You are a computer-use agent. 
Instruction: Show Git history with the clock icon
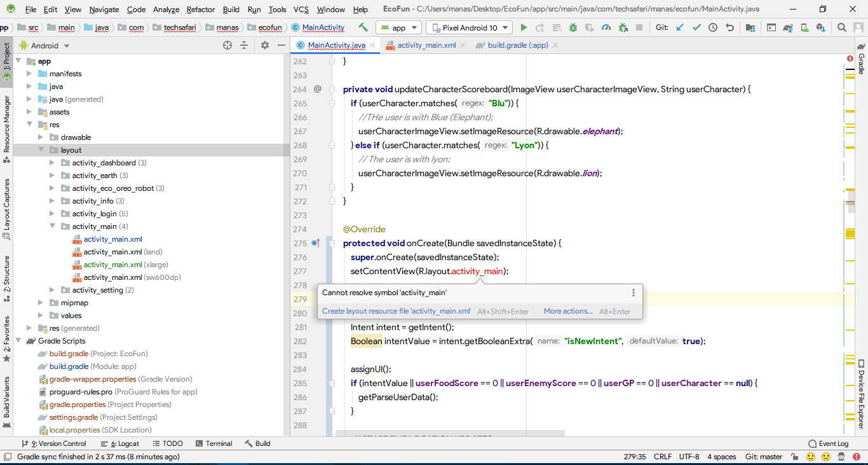(713, 27)
